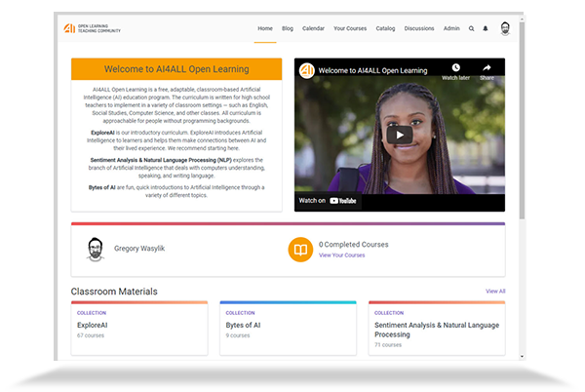Open the Calendar nav item
Image resolution: width=585 pixels, height=392 pixels.
point(313,28)
